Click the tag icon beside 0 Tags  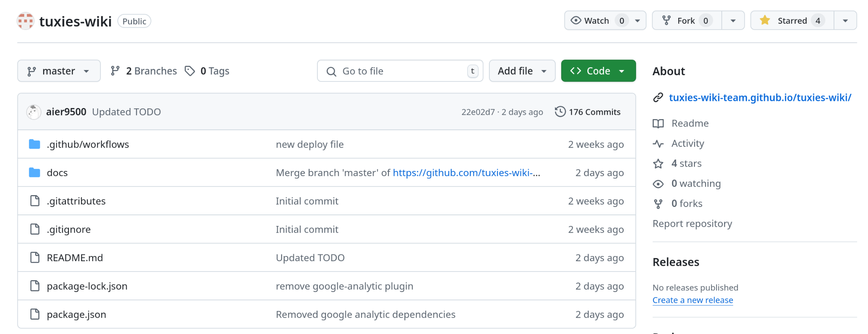coord(190,71)
